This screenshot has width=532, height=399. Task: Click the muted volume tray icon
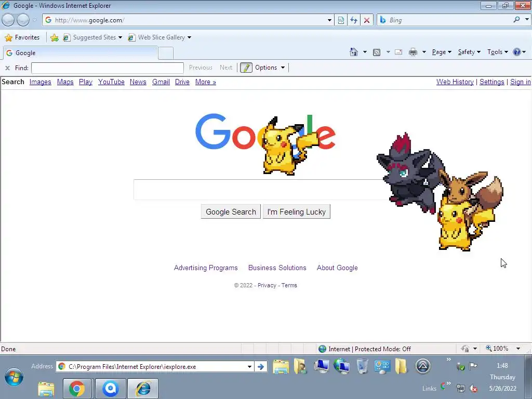point(473,388)
